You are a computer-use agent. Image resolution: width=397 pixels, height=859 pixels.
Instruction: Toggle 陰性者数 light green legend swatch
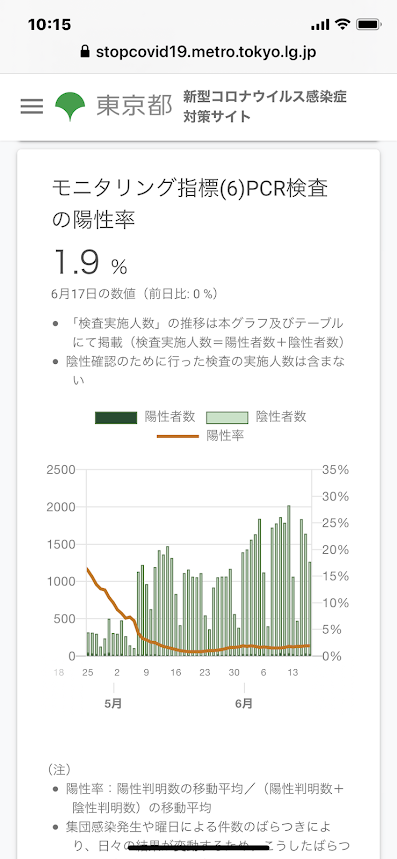click(227, 418)
